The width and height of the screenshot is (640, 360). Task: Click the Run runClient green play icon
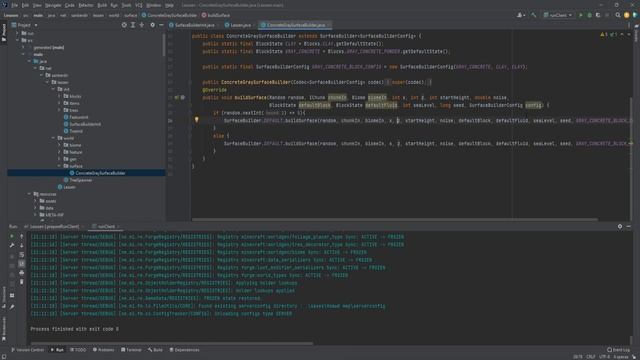click(x=581, y=15)
